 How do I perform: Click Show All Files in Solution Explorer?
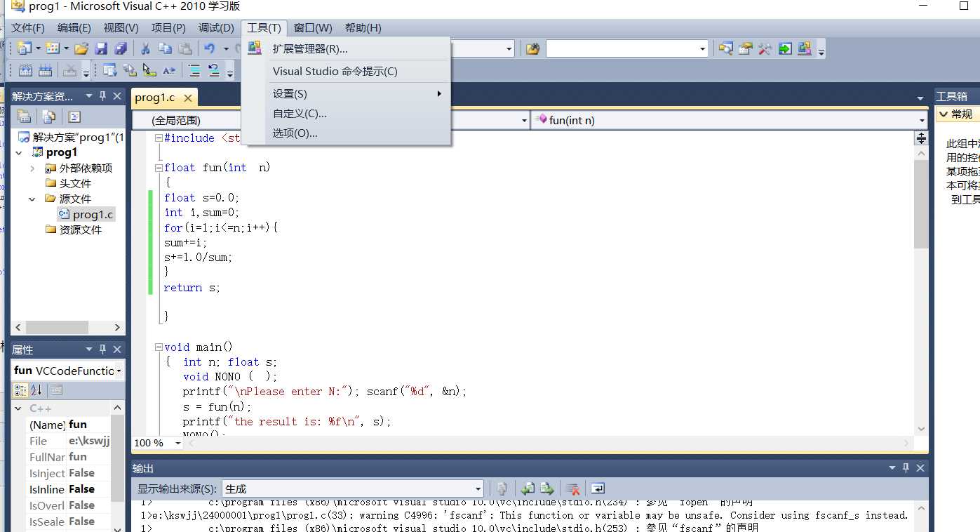(x=49, y=117)
